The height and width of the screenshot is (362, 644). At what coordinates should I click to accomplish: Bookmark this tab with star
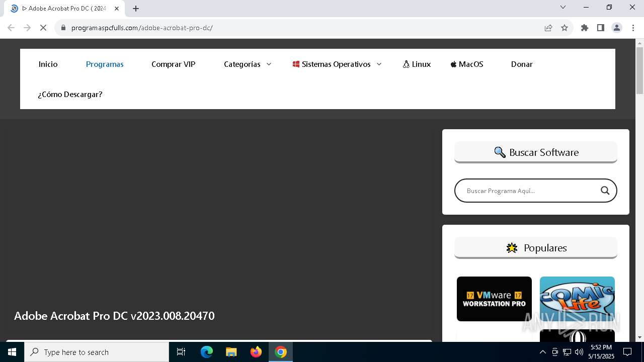(x=565, y=28)
